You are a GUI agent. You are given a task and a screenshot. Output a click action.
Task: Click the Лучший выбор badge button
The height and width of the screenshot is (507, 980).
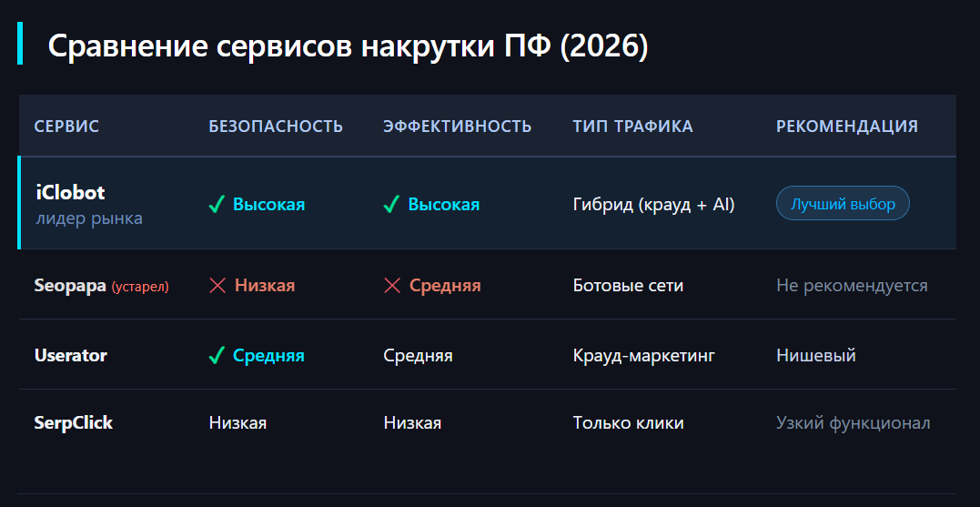(x=842, y=204)
